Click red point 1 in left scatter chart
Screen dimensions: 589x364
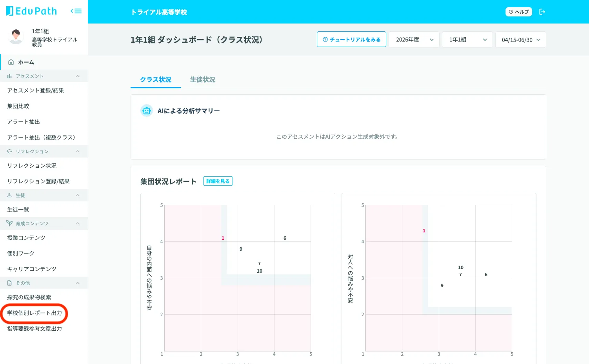coord(223,238)
